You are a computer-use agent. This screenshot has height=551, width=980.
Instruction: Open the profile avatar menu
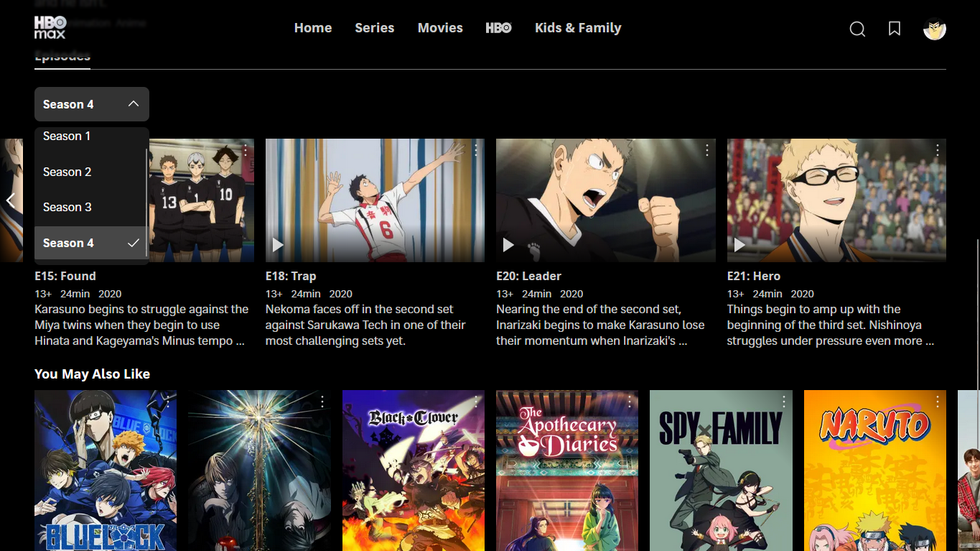(x=934, y=29)
